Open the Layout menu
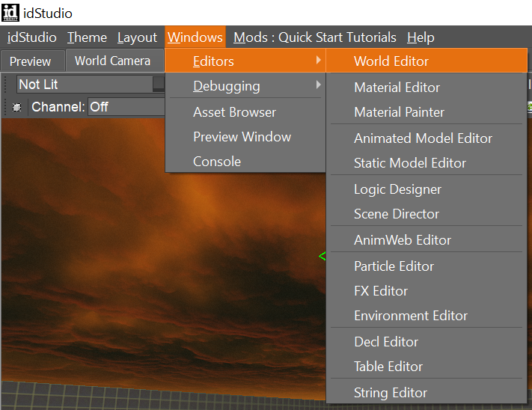 [137, 37]
